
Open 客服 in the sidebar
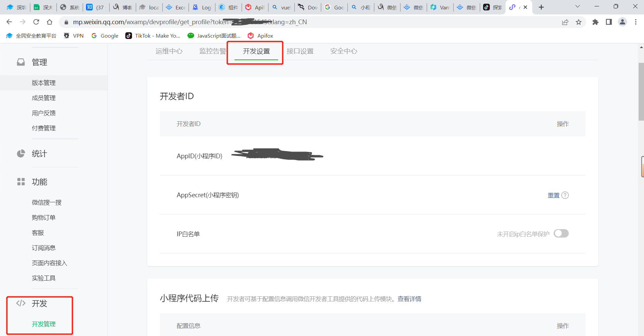(x=38, y=233)
